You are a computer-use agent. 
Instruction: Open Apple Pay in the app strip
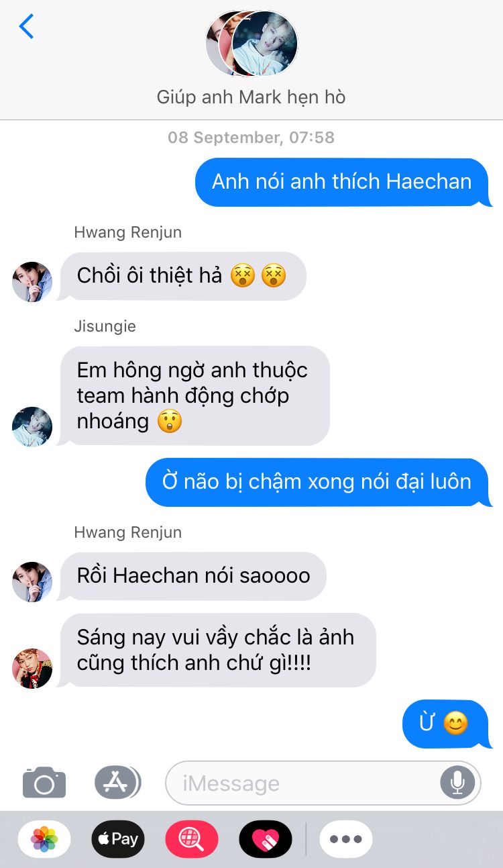(x=118, y=839)
